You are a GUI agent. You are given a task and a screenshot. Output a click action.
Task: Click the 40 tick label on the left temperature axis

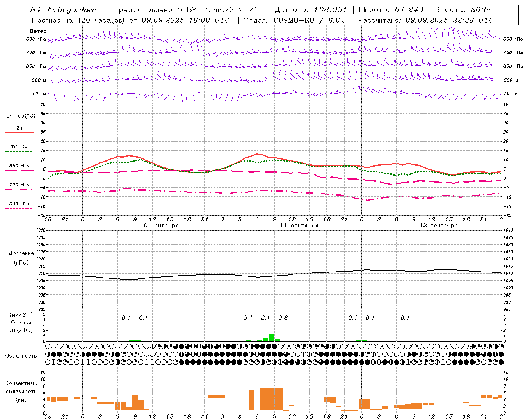click(43, 104)
